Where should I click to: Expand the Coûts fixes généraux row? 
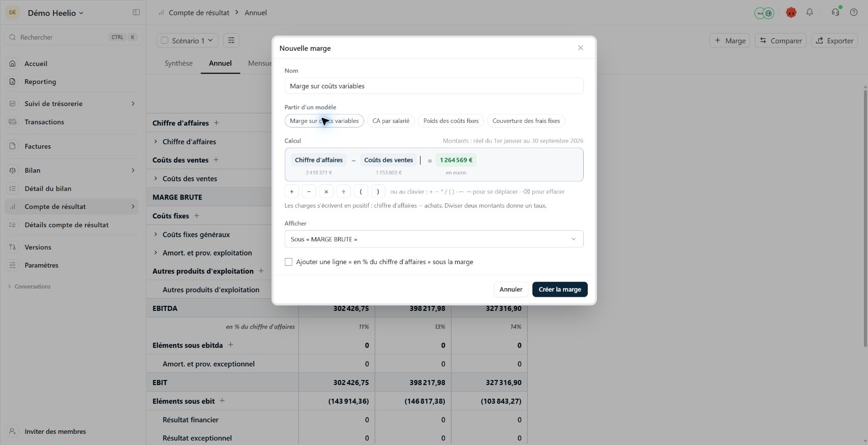click(156, 234)
